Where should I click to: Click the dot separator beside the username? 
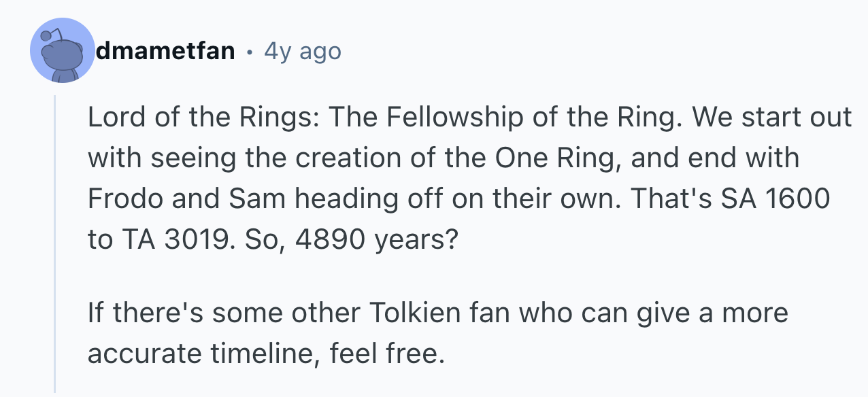click(x=250, y=52)
